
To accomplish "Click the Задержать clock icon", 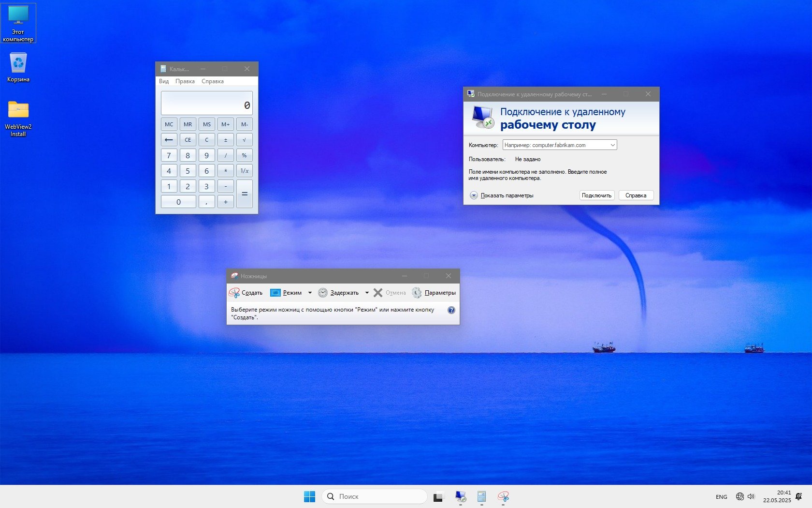I will [x=322, y=293].
